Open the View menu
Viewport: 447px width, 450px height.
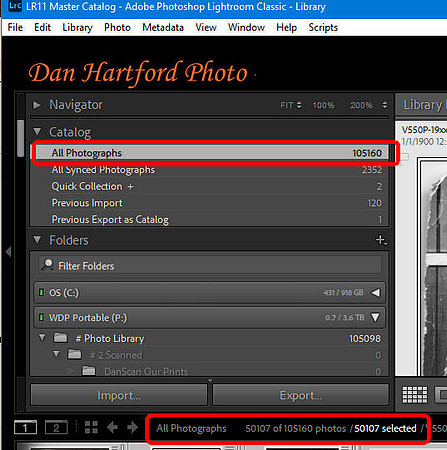coord(206,27)
